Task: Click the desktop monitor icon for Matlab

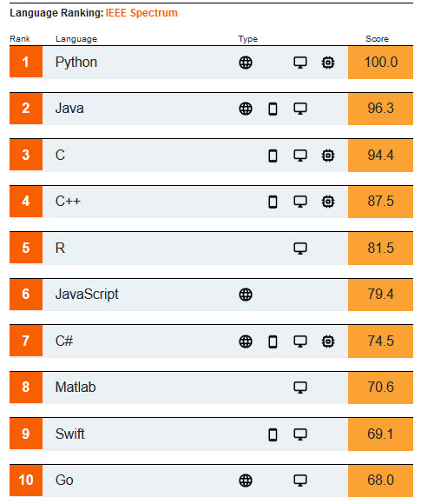Action: point(300,388)
